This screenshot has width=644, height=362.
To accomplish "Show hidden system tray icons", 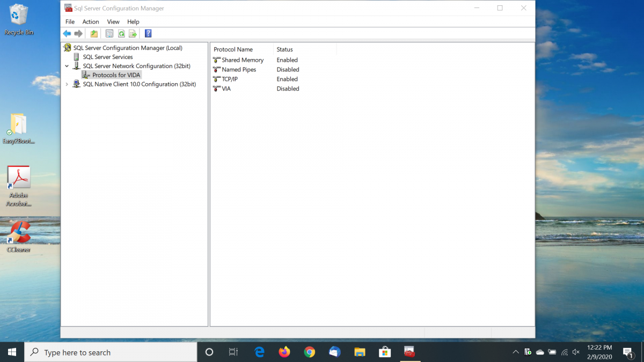I will point(516,352).
